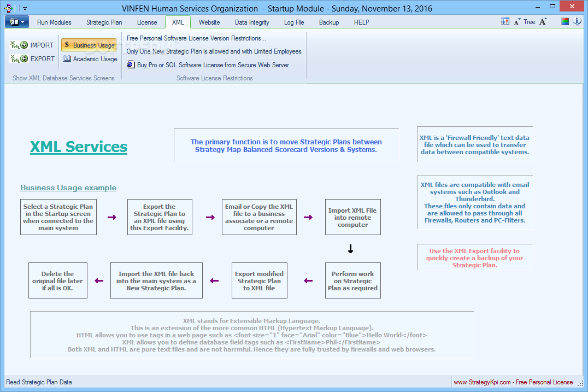The width and height of the screenshot is (588, 392).
Task: Click the 'Firewall Friendly' text data info box
Action: click(475, 144)
